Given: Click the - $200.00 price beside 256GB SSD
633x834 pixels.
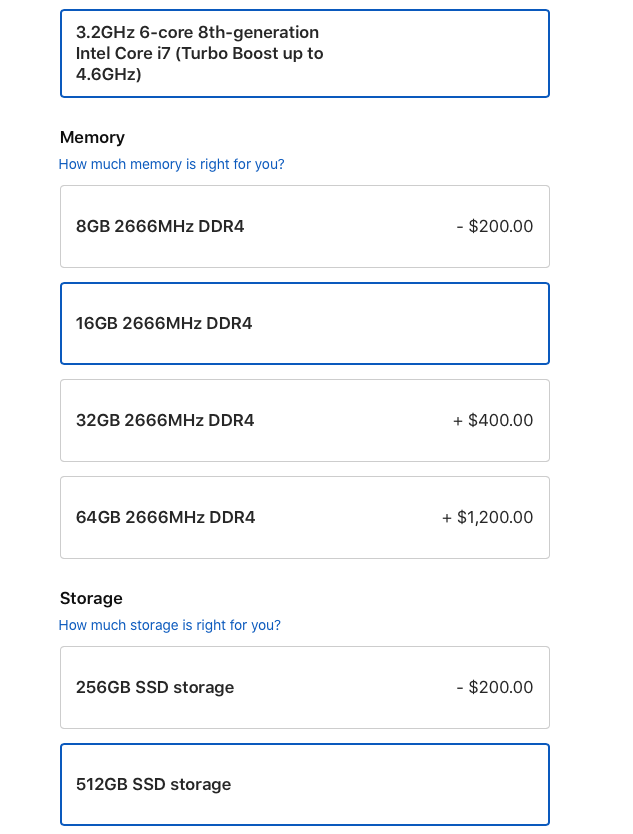Looking at the screenshot, I should pyautogui.click(x=494, y=687).
